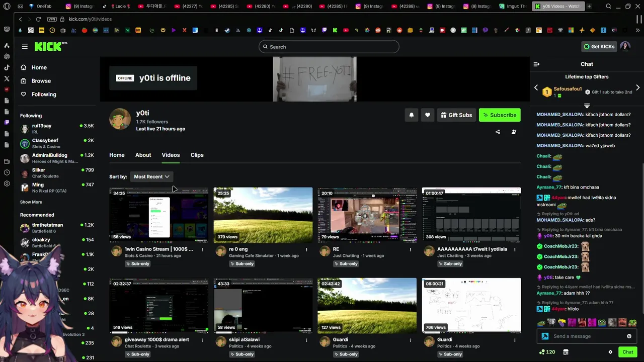Viewport: 644px width, 362px height.
Task: Send message with the Chat button
Action: coord(627,352)
